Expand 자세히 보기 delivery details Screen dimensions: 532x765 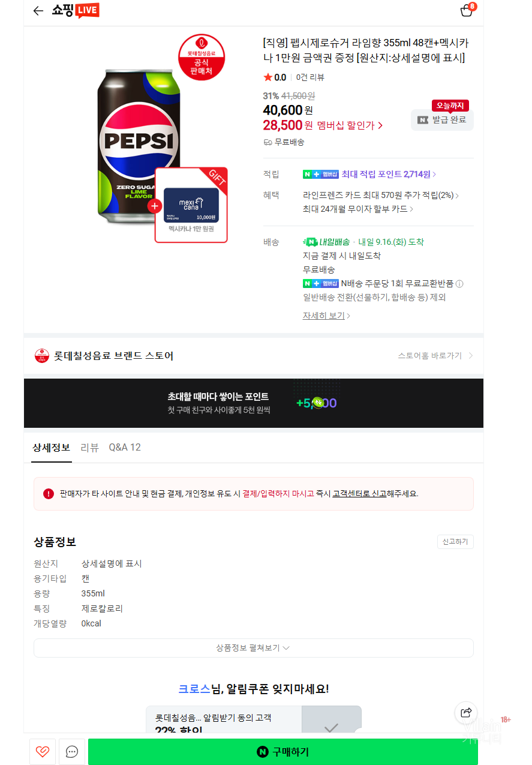(326, 316)
